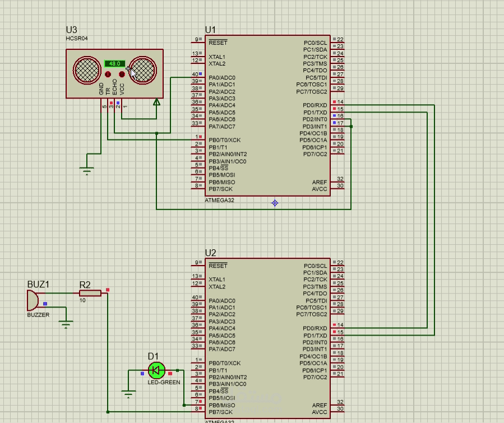Click the PB6/MISO pin label on U2
The width and height of the screenshot is (504, 423).
click(222, 405)
